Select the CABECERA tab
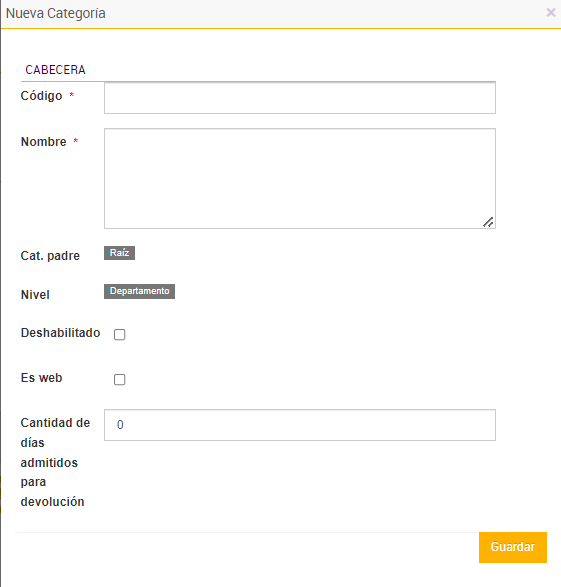561x587 pixels. pyautogui.click(x=55, y=70)
